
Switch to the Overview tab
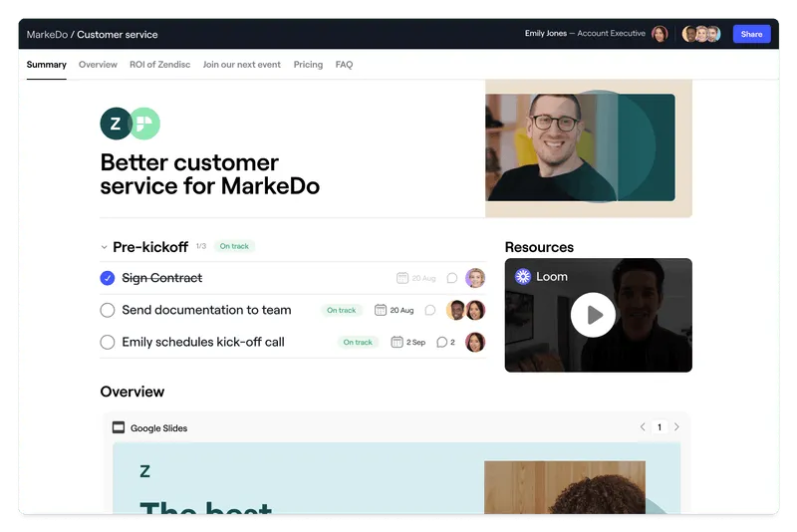[98, 65]
